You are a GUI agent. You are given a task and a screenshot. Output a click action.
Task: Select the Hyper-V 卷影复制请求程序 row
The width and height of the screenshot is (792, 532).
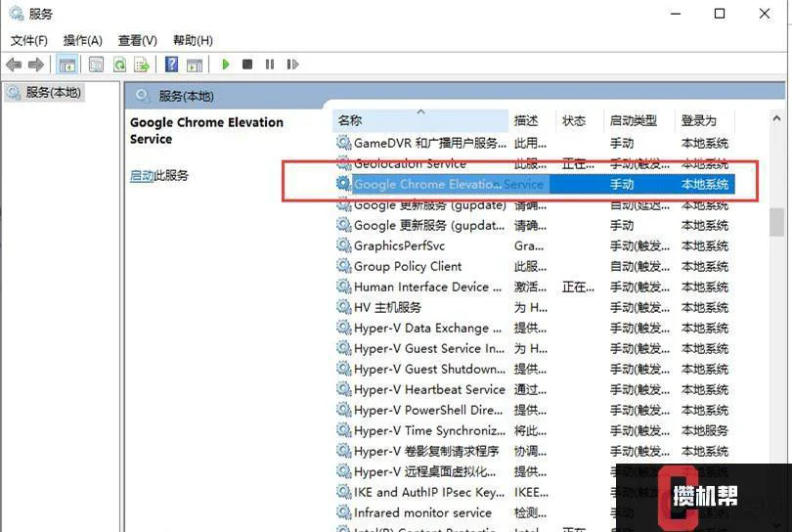[534, 451]
